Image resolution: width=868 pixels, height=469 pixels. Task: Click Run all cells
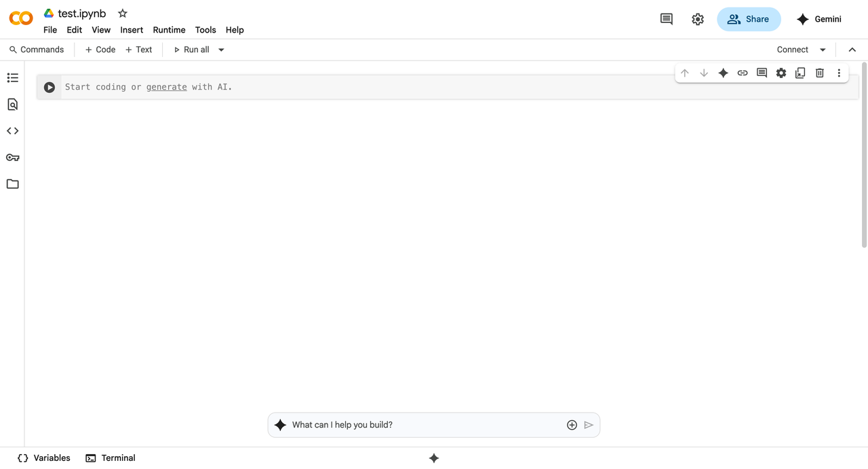[x=192, y=50]
